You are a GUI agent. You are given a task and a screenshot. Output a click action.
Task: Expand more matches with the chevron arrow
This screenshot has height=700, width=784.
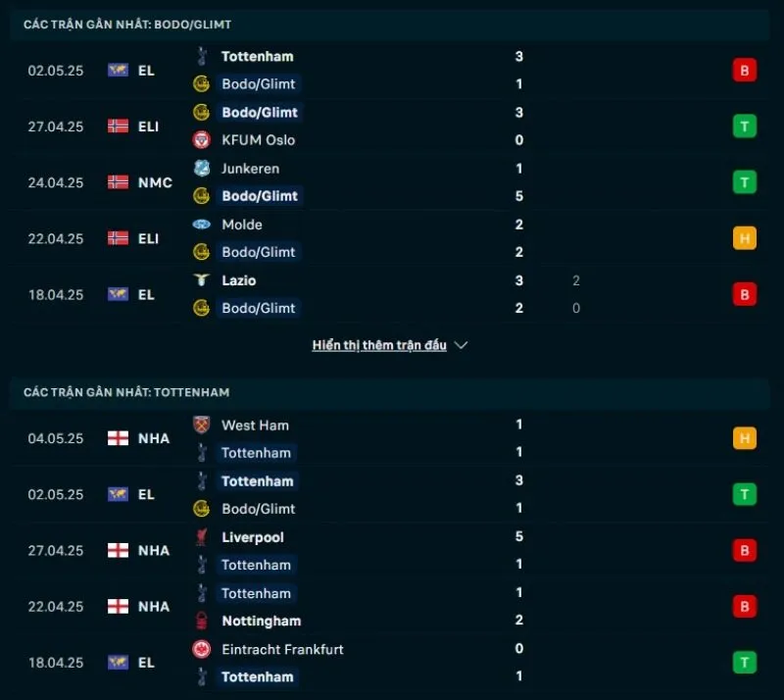pyautogui.click(x=461, y=345)
